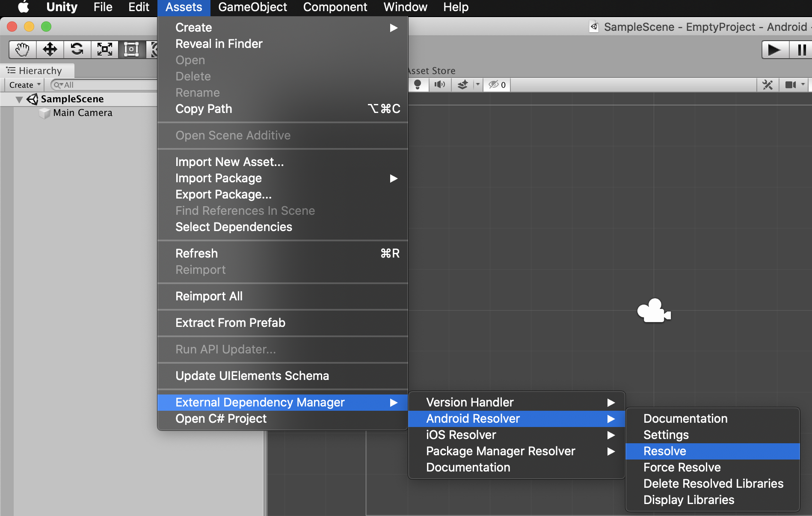Click Main Camera cube icon
This screenshot has width=812, height=516.
click(44, 113)
